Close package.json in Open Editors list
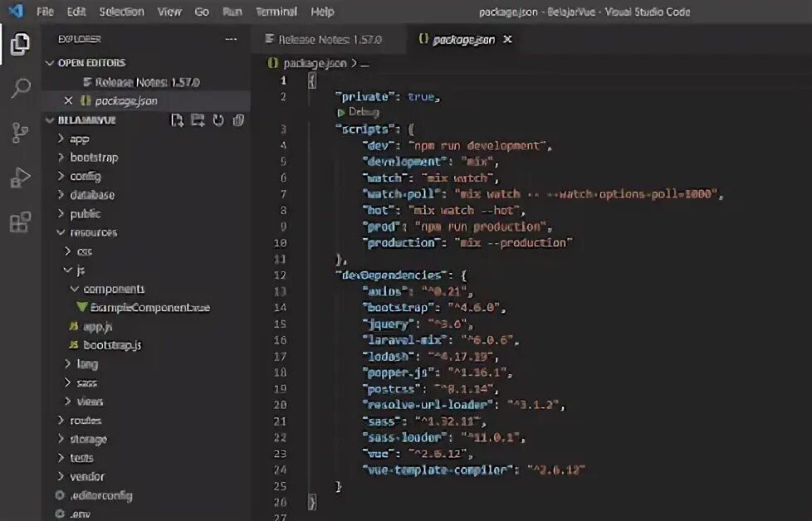Screen dimensions: 812x521 click(x=68, y=100)
